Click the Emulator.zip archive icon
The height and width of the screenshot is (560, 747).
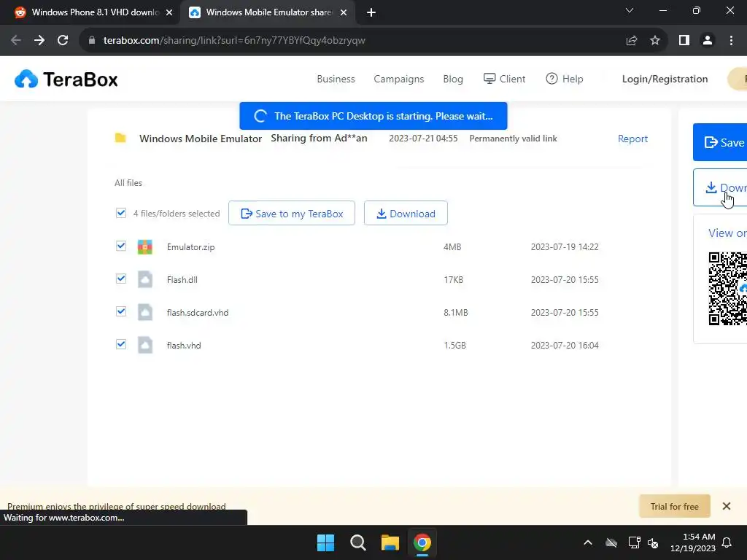[145, 247]
